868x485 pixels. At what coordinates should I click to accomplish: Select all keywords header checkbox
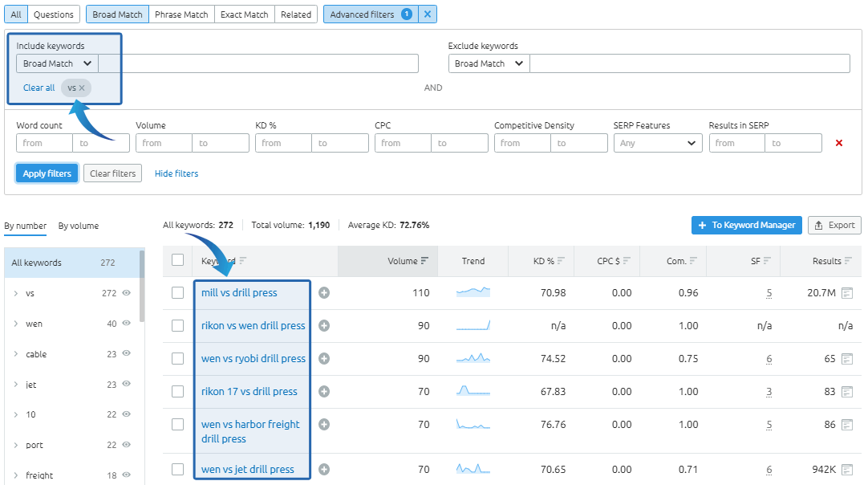[178, 260]
